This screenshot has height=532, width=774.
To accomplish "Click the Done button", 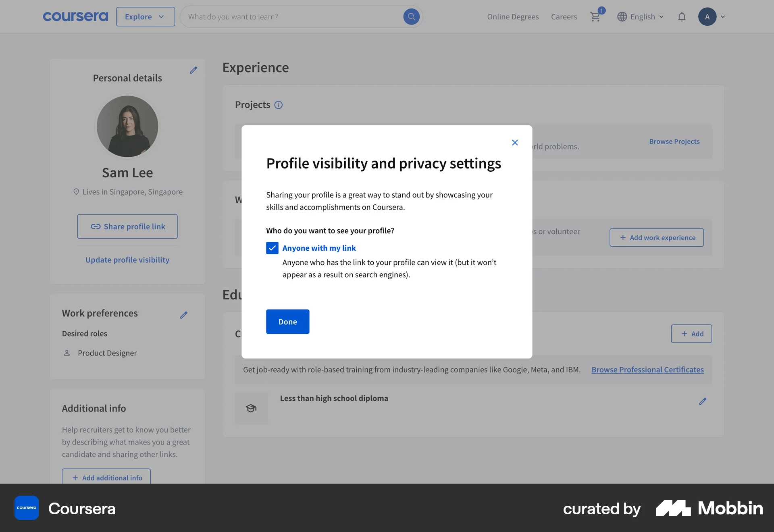I will [287, 321].
